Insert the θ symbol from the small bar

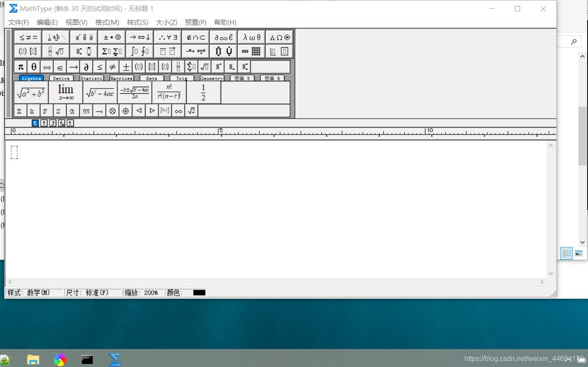click(34, 67)
